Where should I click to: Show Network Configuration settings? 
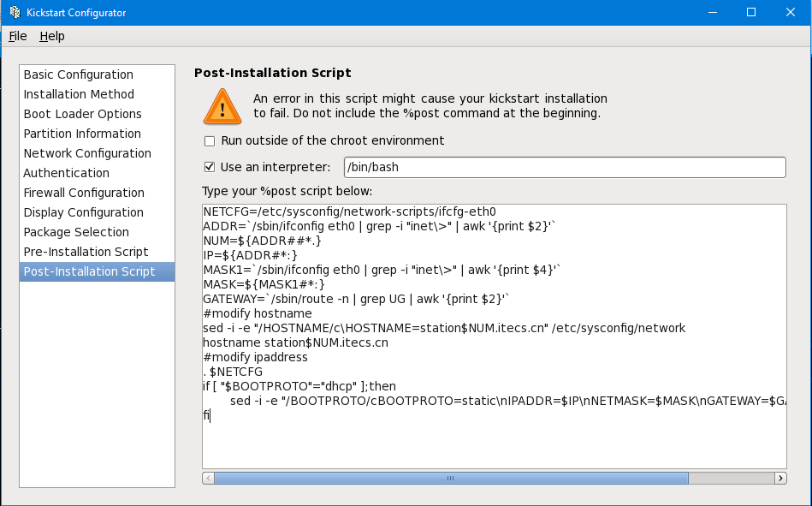click(x=87, y=153)
